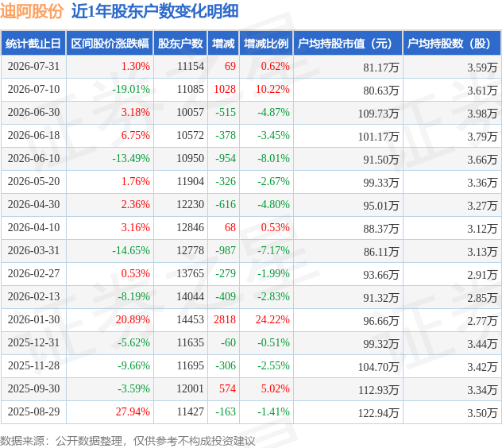The image size is (502, 448).
Task: Click the 增减 column header
Action: pyautogui.click(x=223, y=43)
